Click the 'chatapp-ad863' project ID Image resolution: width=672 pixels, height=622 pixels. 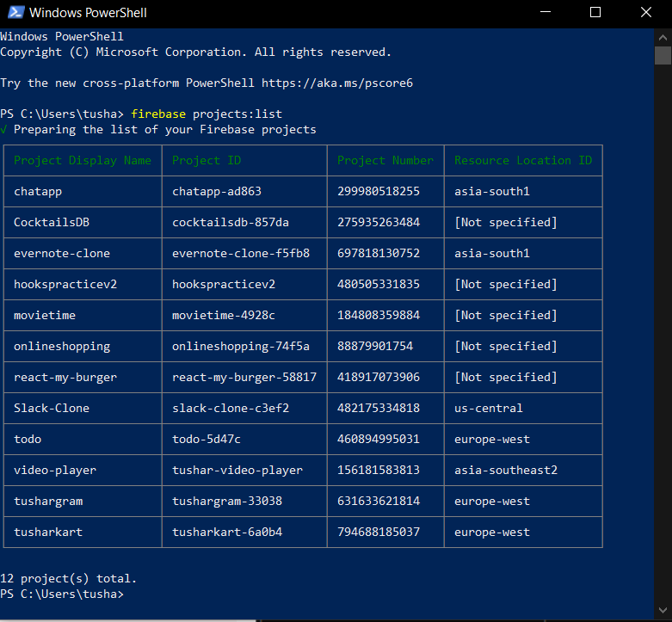click(x=217, y=192)
